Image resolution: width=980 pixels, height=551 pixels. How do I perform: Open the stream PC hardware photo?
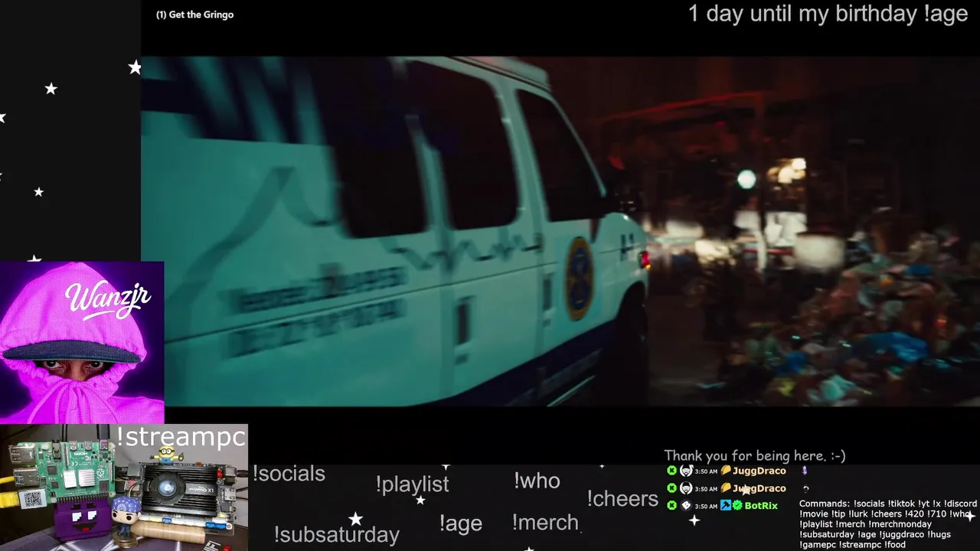coord(124,487)
